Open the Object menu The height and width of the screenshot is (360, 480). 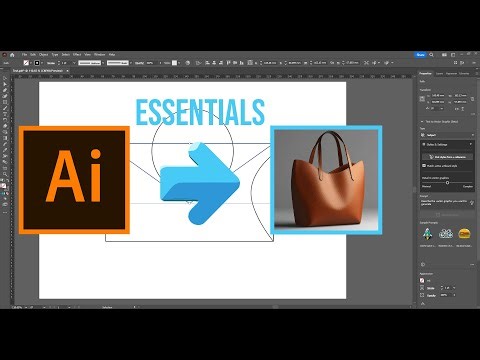pyautogui.click(x=44, y=54)
